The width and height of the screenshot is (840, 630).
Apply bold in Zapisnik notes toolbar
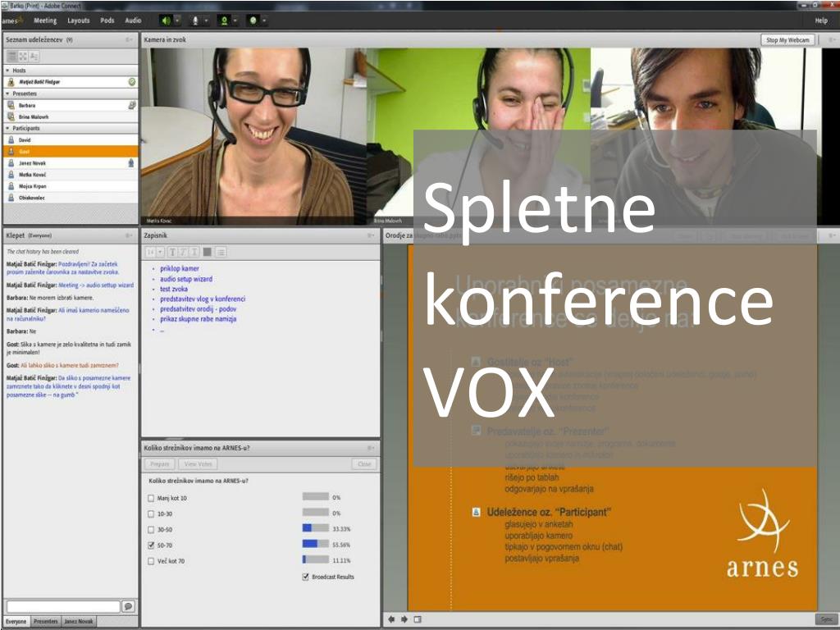172,252
